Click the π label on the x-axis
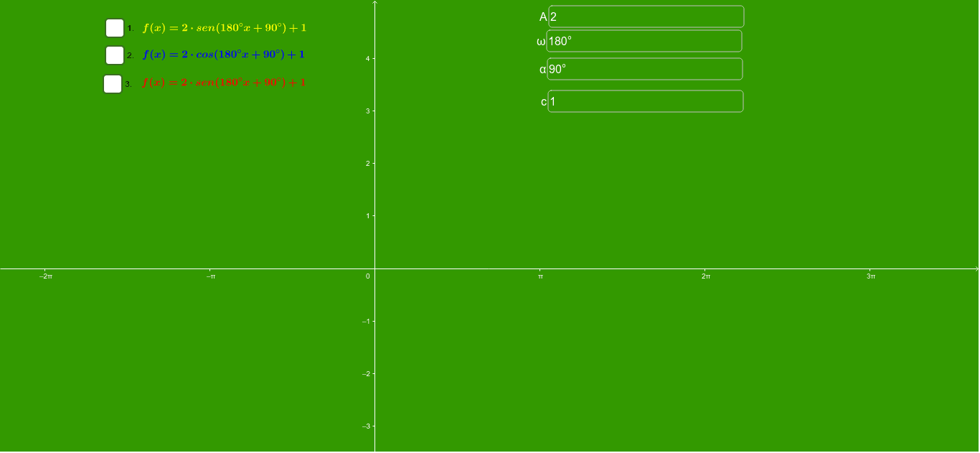The image size is (980, 453). (x=541, y=276)
